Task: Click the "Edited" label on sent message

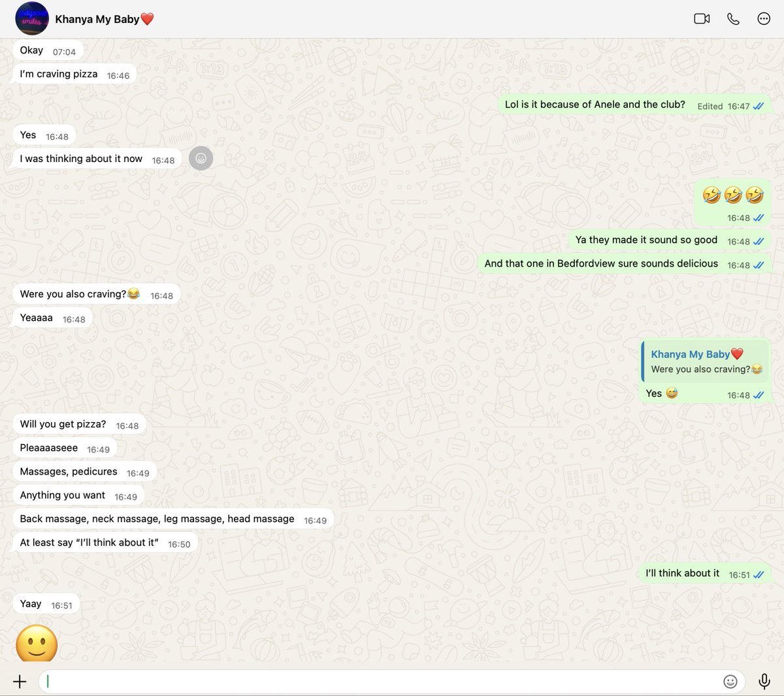Action: [x=710, y=107]
